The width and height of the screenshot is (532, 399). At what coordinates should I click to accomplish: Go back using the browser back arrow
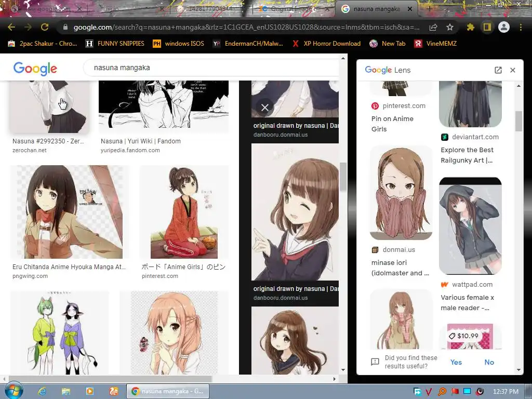tap(11, 27)
